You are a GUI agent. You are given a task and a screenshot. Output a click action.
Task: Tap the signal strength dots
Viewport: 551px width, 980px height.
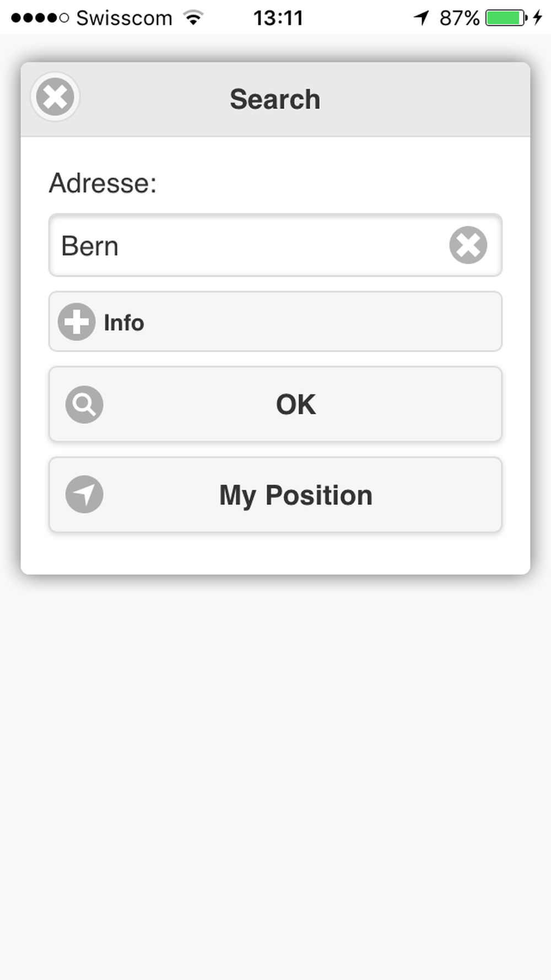tap(40, 18)
